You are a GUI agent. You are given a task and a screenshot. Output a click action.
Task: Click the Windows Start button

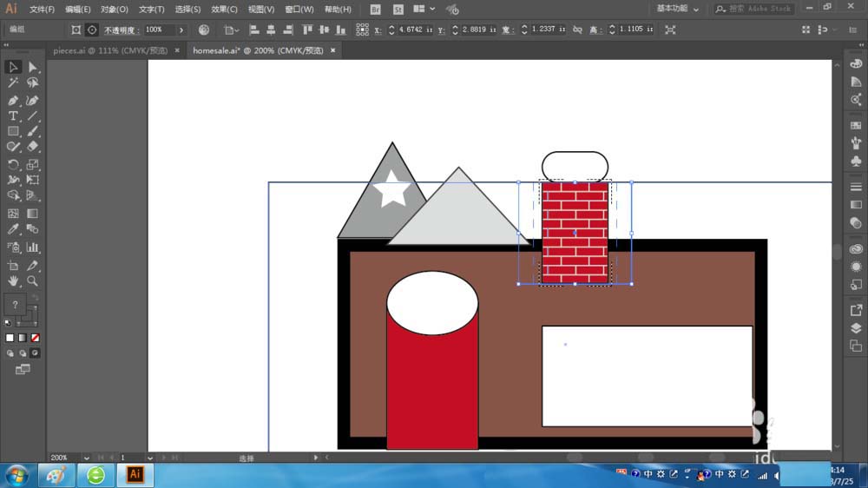coord(16,475)
